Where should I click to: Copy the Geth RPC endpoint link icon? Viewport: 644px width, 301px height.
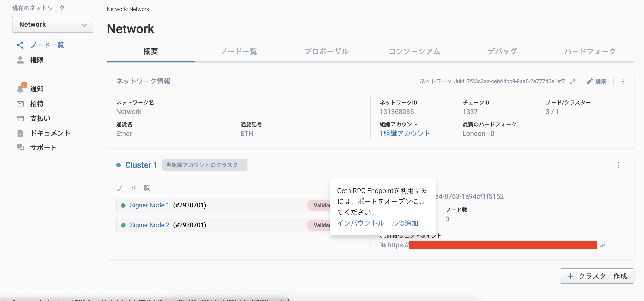603,245
